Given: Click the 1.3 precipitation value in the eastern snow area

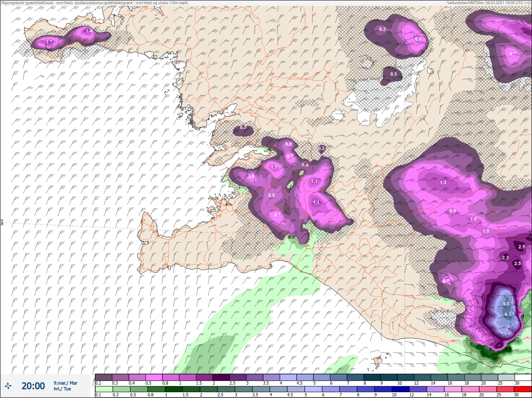Looking at the screenshot, I should [443, 182].
